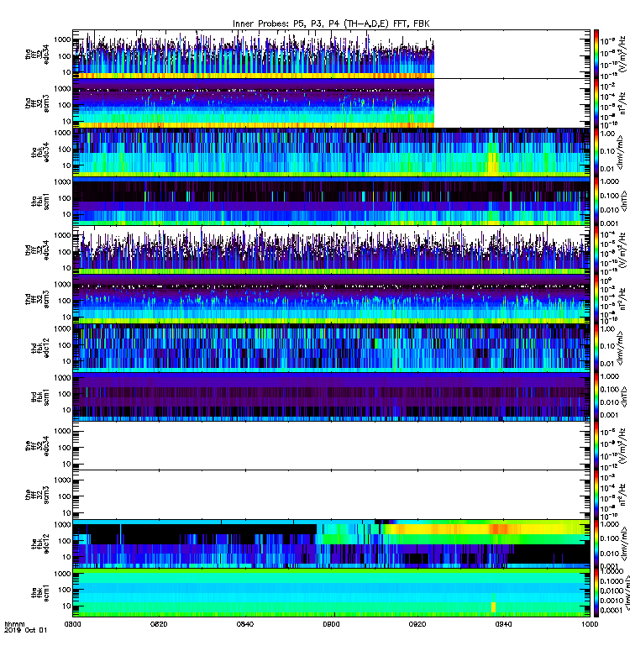Select the 'tha fff 32 edc34' panel label
This screenshot has height=672, width=630.
coord(37,55)
